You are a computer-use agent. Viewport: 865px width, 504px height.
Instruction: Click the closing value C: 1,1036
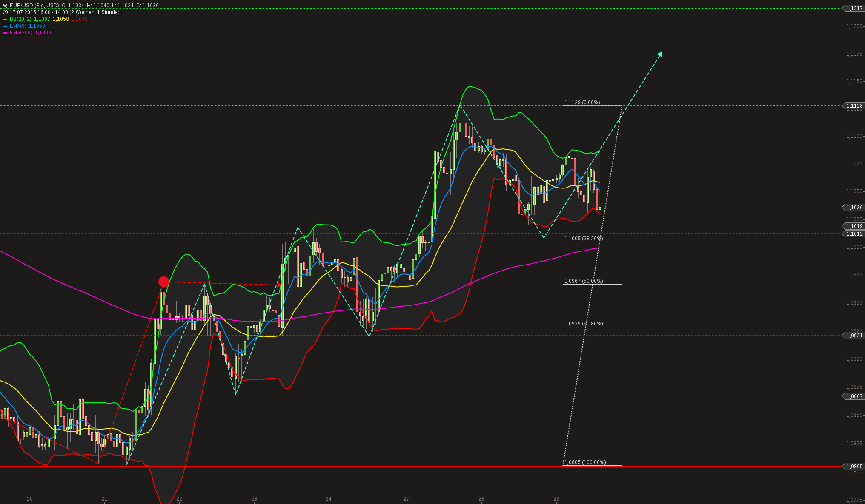[x=147, y=6]
